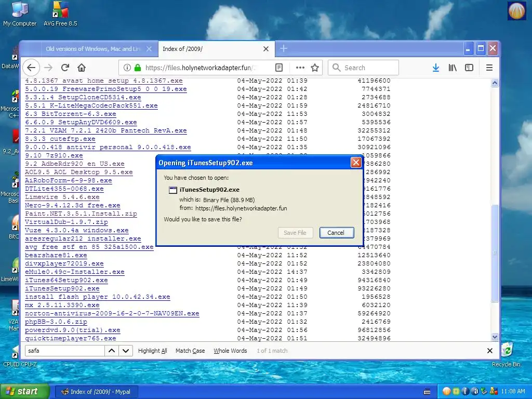The height and width of the screenshot is (399, 532).
Task: Reload the current page
Action: point(65,68)
